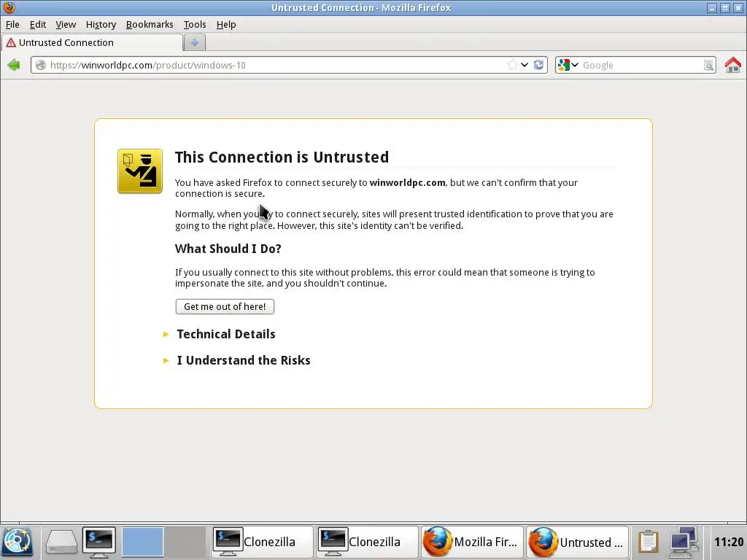
Task: Switch to second Clonezilla taskbar window
Action: (366, 542)
